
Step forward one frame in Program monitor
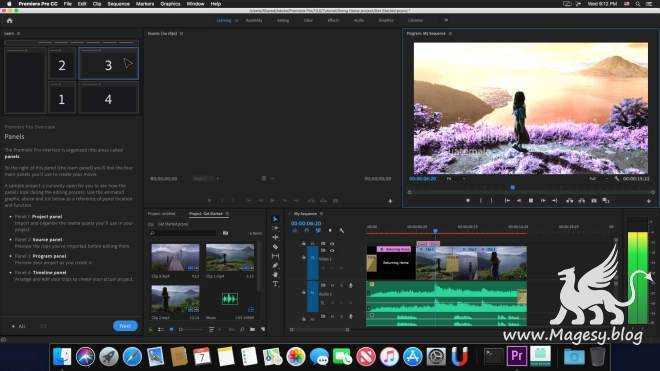point(543,201)
